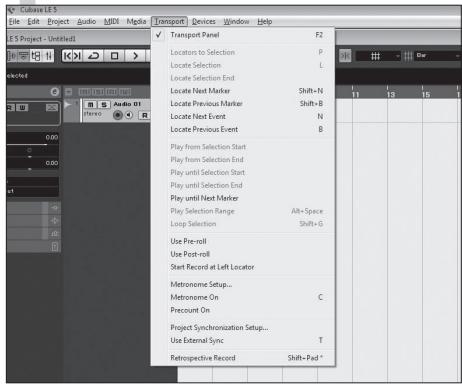Open inspector Channel section tab icon
Image resolution: width=462 pixels, height=385 pixels.
tap(55, 247)
